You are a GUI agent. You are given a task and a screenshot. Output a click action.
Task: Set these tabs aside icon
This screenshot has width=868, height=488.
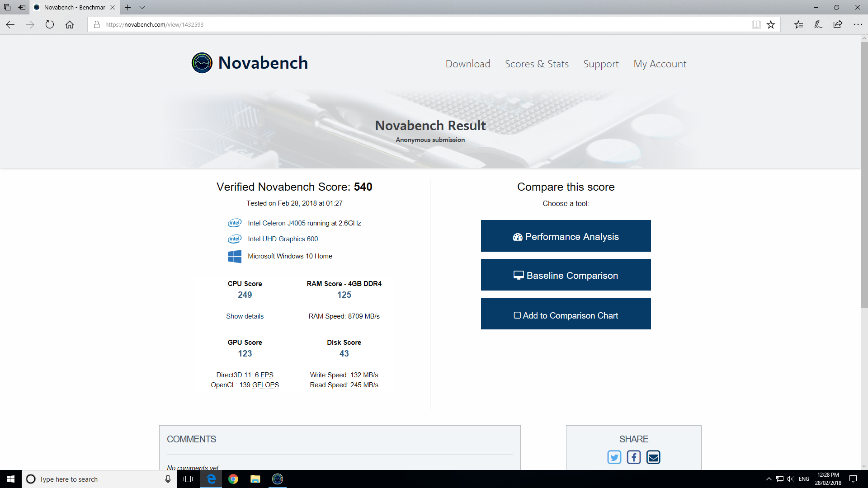pyautogui.click(x=22, y=7)
